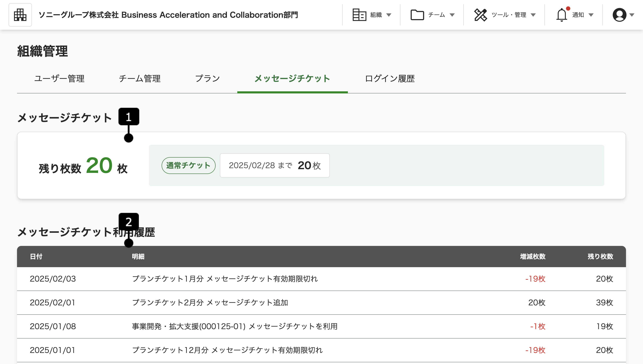Click 事業開発・拡大支援(000125-01) detail text

[x=235, y=326]
